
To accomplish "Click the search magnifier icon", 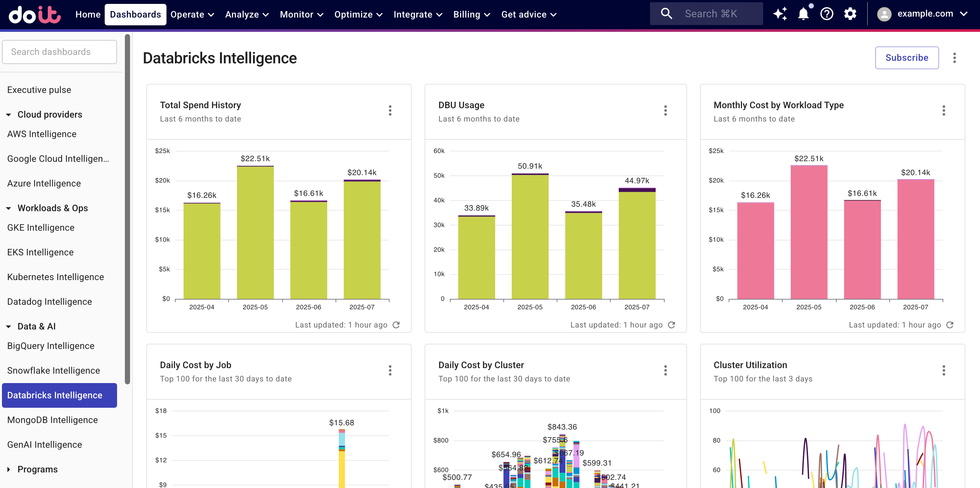I will (x=667, y=13).
